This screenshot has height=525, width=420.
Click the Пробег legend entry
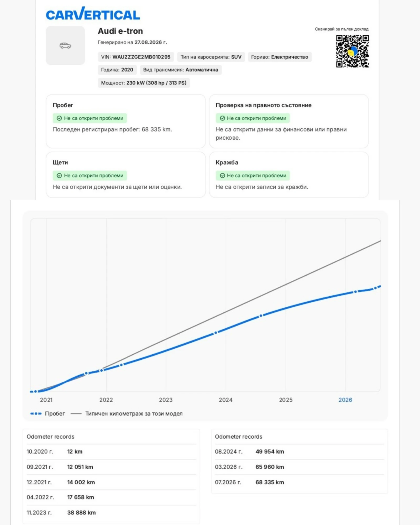(x=48, y=413)
